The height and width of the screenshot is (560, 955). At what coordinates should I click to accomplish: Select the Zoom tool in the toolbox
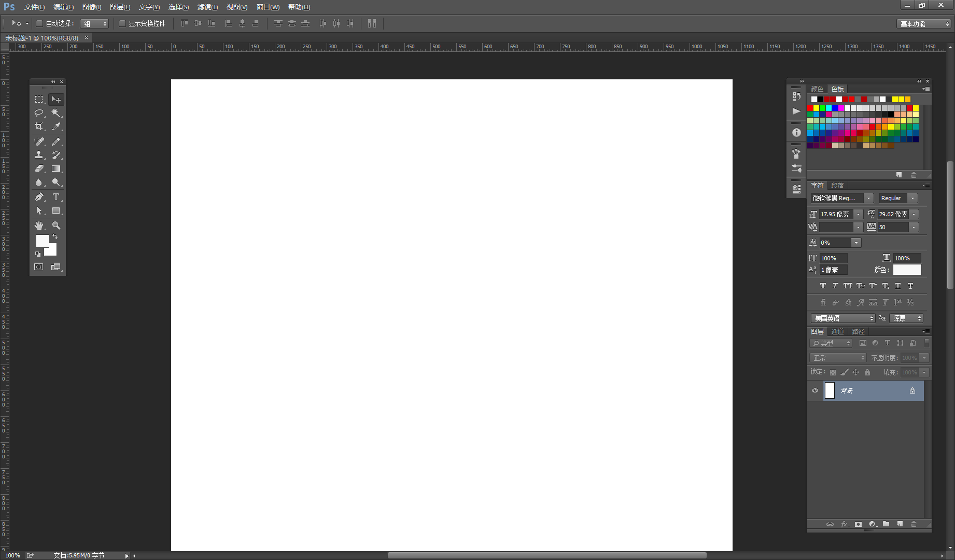tap(56, 226)
